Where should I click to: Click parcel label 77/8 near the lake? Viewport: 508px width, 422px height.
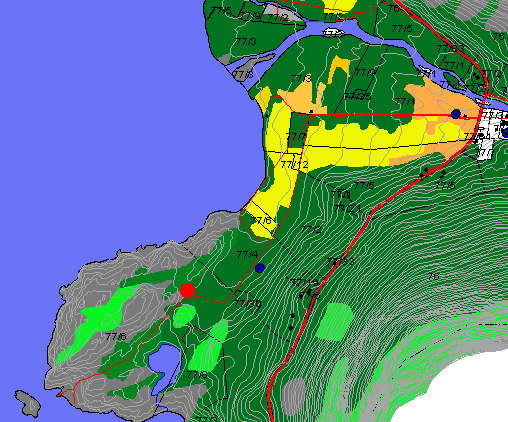point(197,375)
